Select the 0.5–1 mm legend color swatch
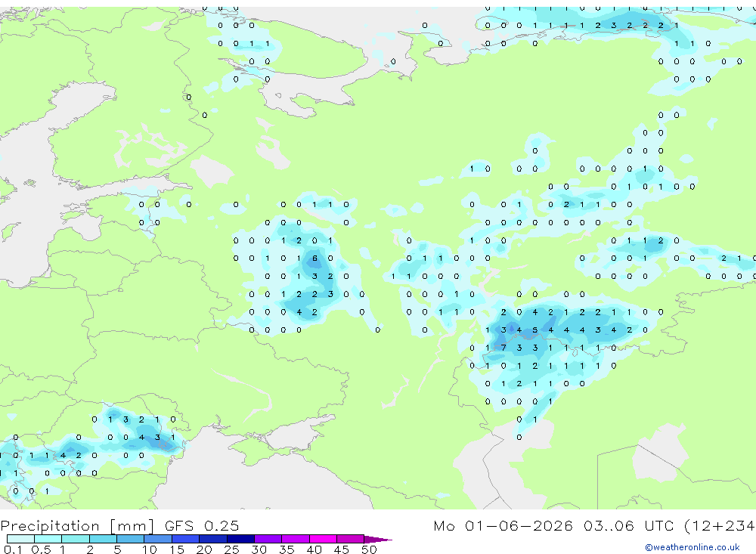The image size is (756, 554). pos(48,539)
